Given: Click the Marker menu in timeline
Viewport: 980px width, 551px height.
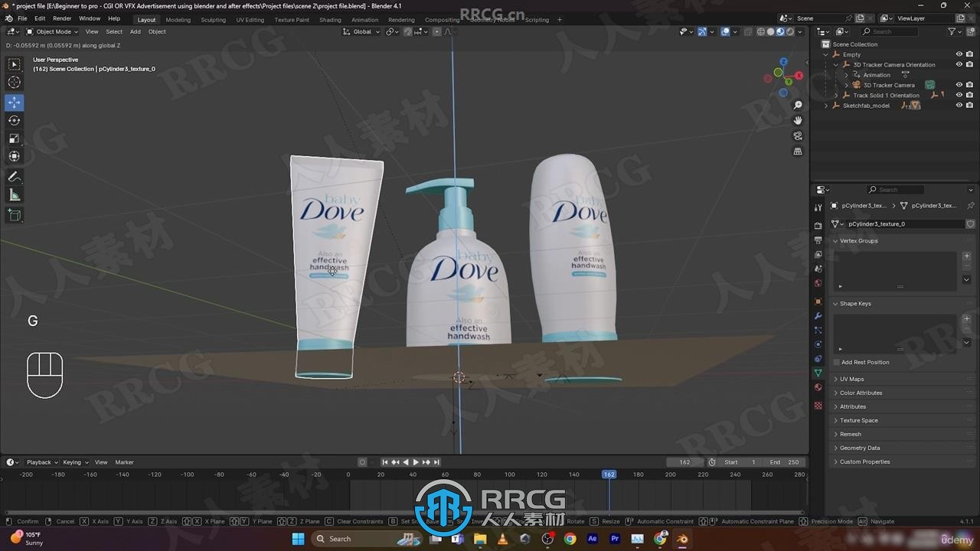Looking at the screenshot, I should click(x=124, y=462).
